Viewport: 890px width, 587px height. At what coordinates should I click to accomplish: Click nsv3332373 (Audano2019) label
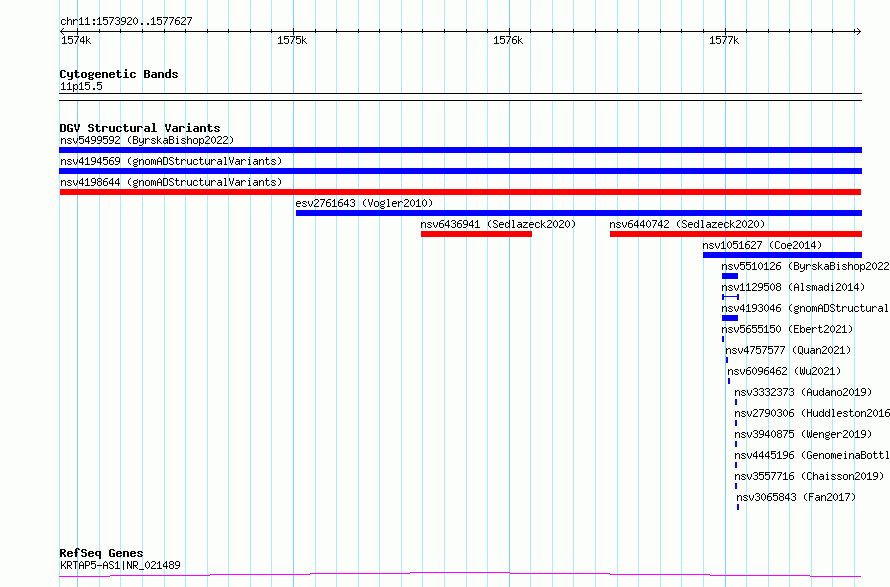tap(803, 392)
